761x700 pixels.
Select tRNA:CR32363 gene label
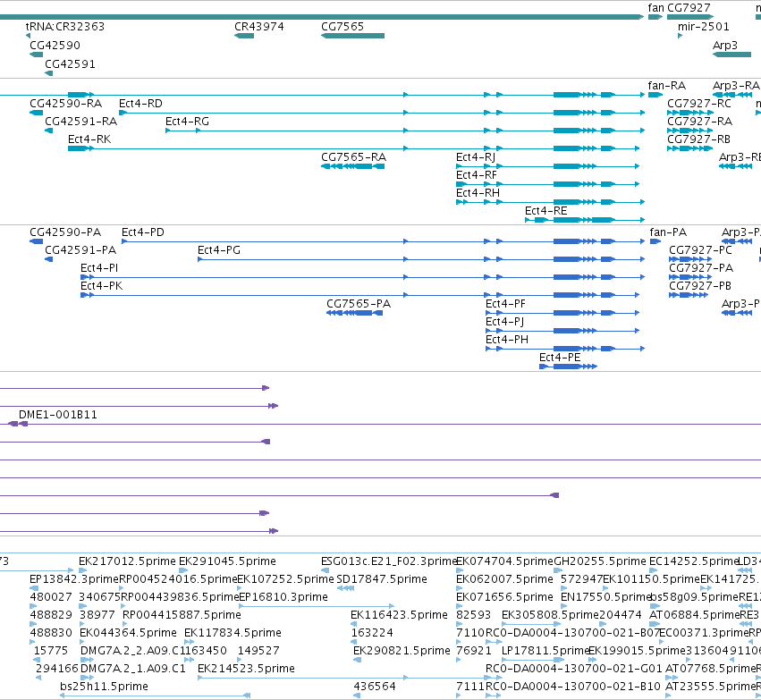coord(65,26)
